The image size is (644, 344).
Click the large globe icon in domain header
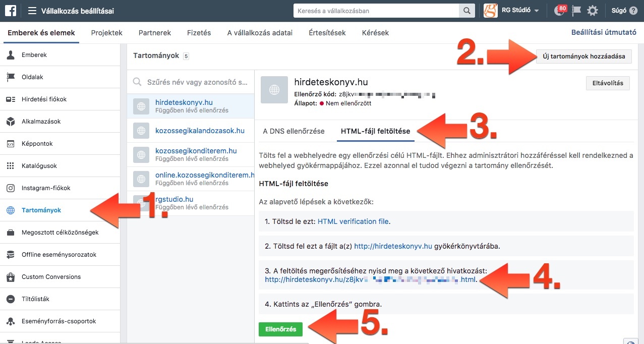(274, 90)
